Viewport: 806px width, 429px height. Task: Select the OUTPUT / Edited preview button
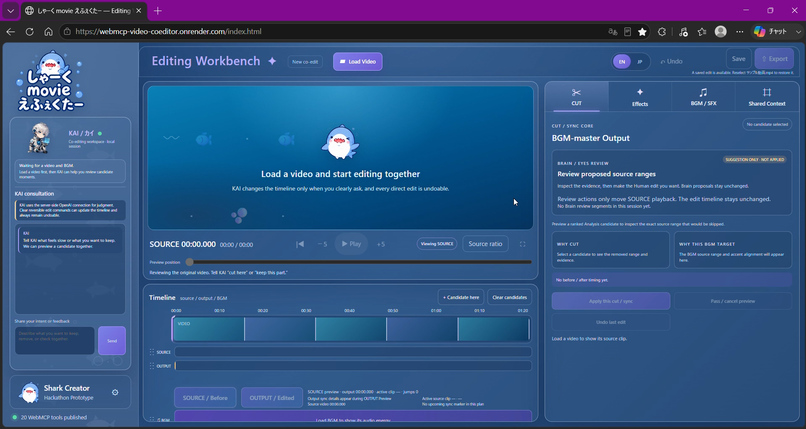tap(272, 398)
